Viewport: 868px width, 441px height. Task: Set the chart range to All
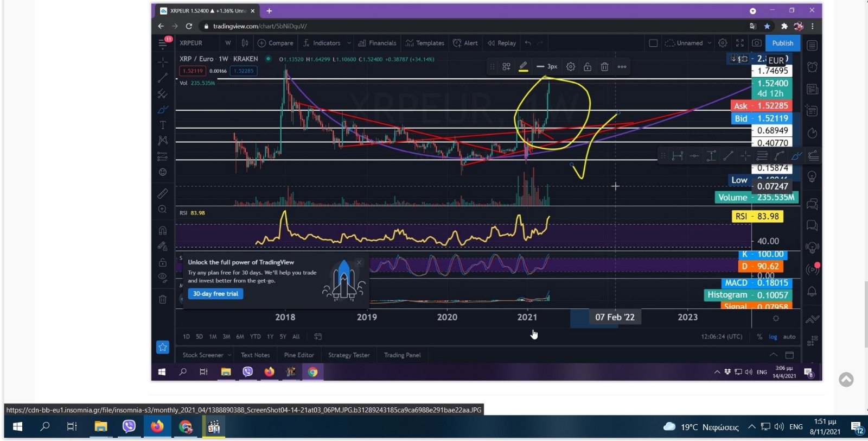point(296,337)
